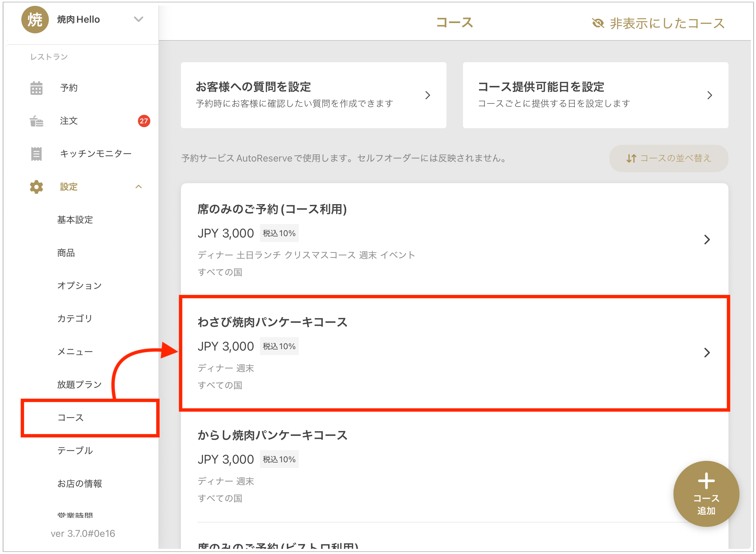The height and width of the screenshot is (554, 756).
Task: Click the 設定 gear icon
Action: pos(36,187)
